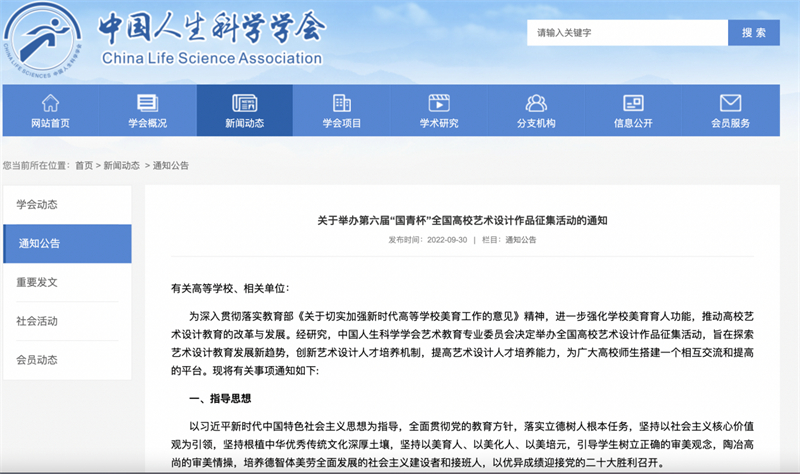Click the 新闻动态 breadcrumb link

[122, 165]
